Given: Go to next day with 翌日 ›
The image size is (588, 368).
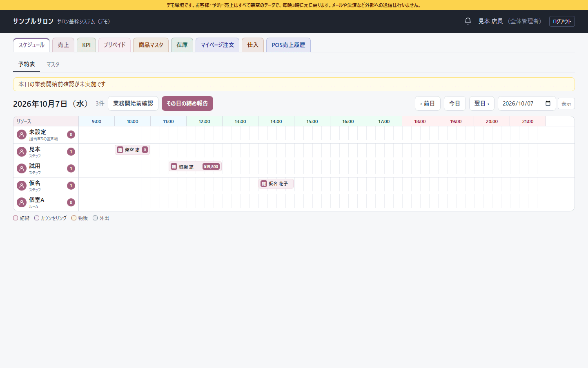Looking at the screenshot, I should click(482, 103).
